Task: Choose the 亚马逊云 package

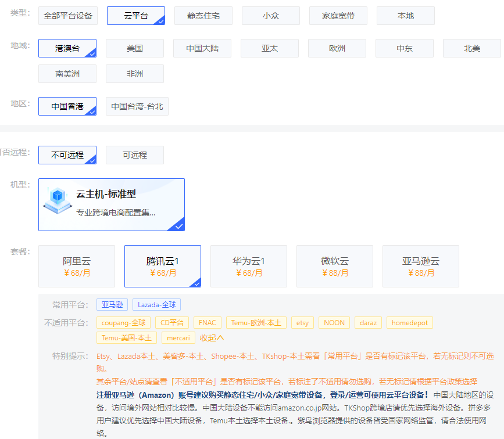Action: [421, 266]
